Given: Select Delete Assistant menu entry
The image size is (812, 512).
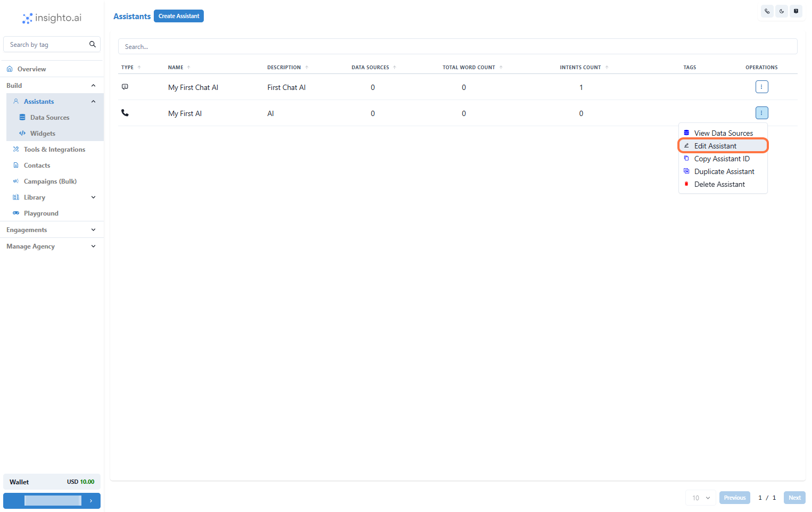Looking at the screenshot, I should 723,184.
